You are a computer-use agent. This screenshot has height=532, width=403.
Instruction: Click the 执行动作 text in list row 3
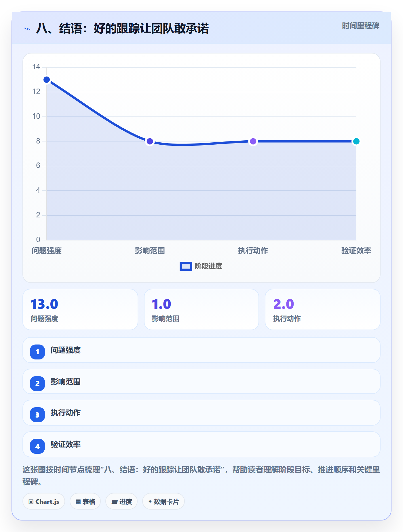pyautogui.click(x=66, y=413)
